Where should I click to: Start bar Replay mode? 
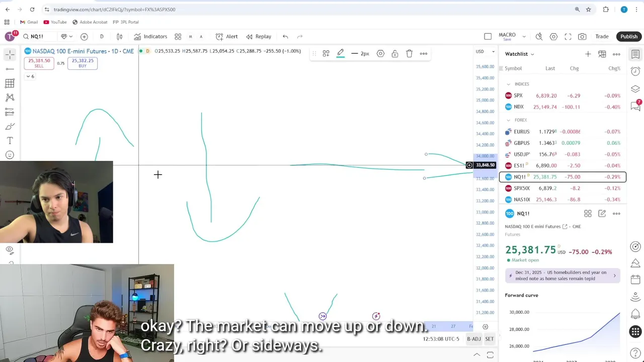pyautogui.click(x=259, y=37)
